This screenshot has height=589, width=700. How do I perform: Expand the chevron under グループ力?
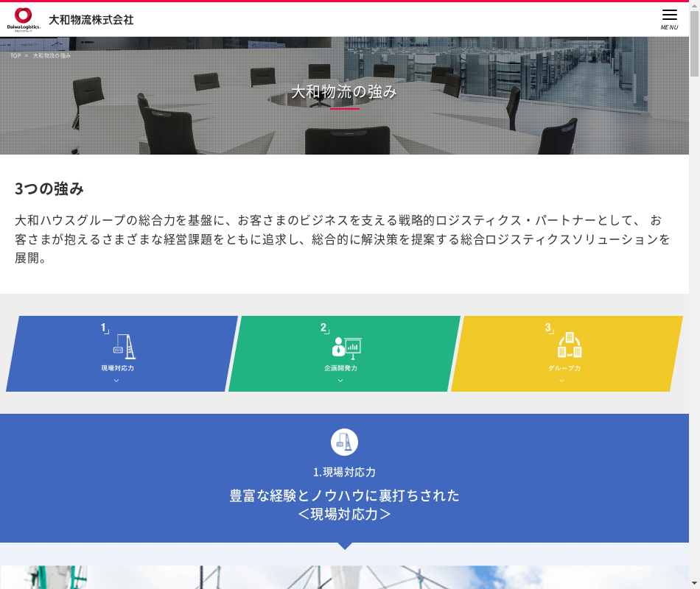click(x=561, y=381)
